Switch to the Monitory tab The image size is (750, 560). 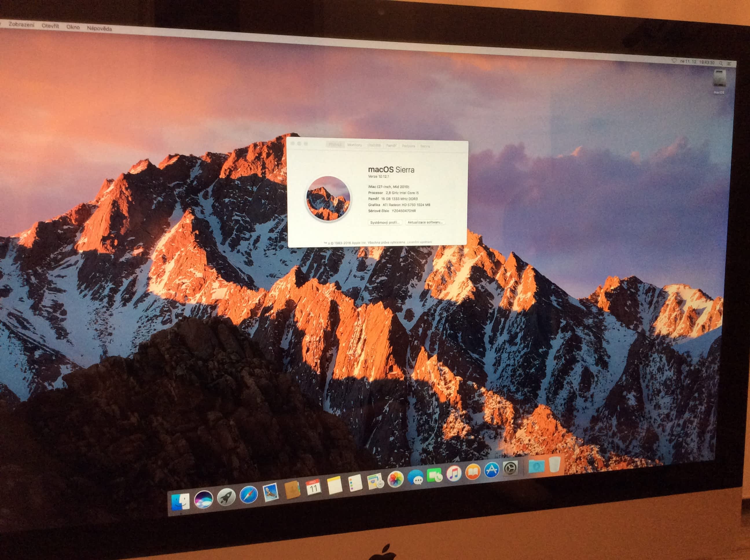354,145
